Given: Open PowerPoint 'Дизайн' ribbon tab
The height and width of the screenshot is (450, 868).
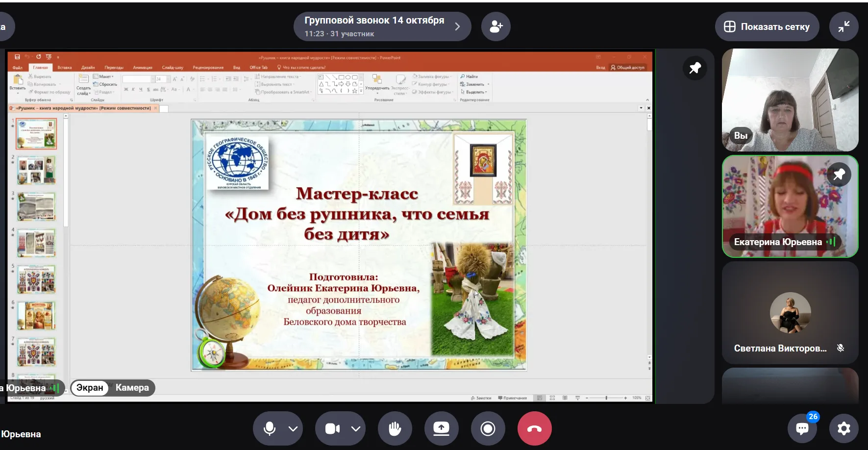Looking at the screenshot, I should 88,68.
